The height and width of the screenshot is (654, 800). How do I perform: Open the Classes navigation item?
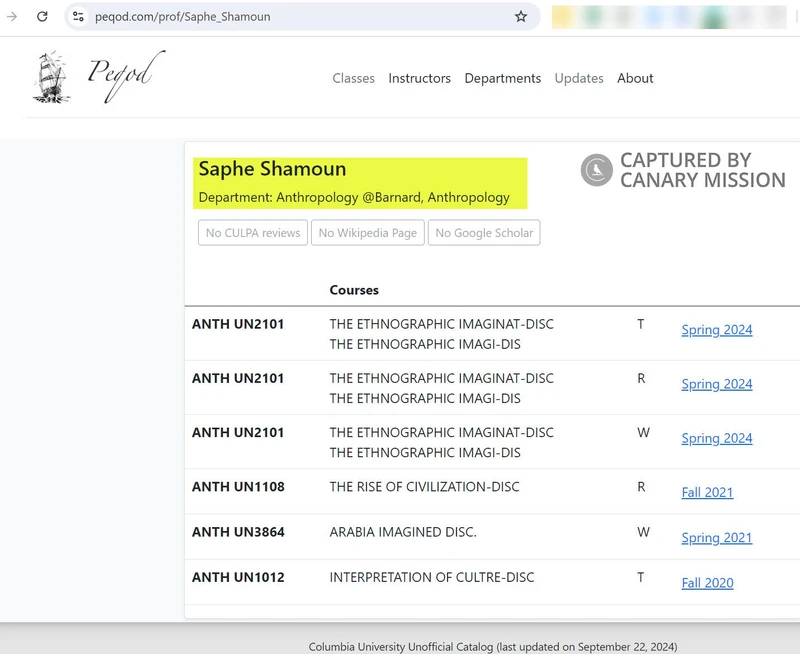tap(353, 78)
